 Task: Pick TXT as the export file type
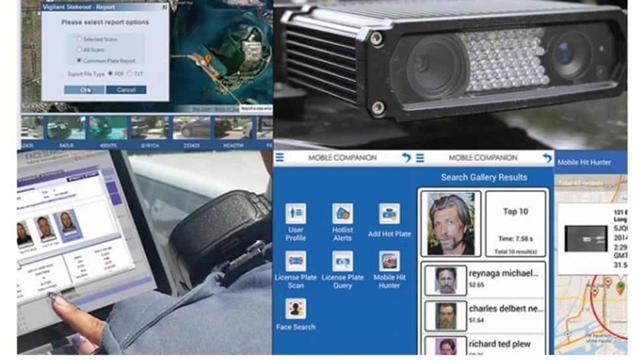point(129,74)
